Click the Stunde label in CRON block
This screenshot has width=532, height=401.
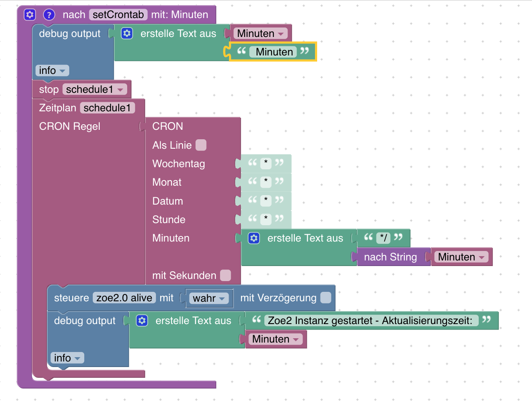(169, 220)
